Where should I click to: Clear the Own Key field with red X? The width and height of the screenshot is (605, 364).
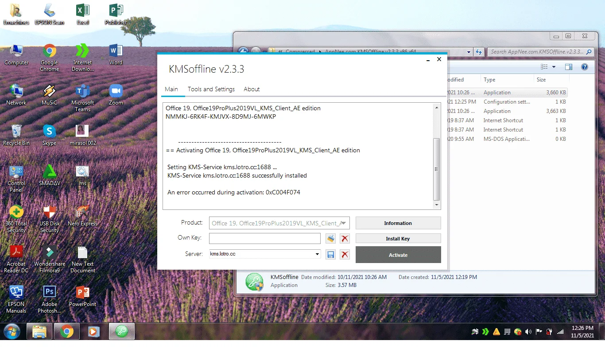click(x=345, y=239)
